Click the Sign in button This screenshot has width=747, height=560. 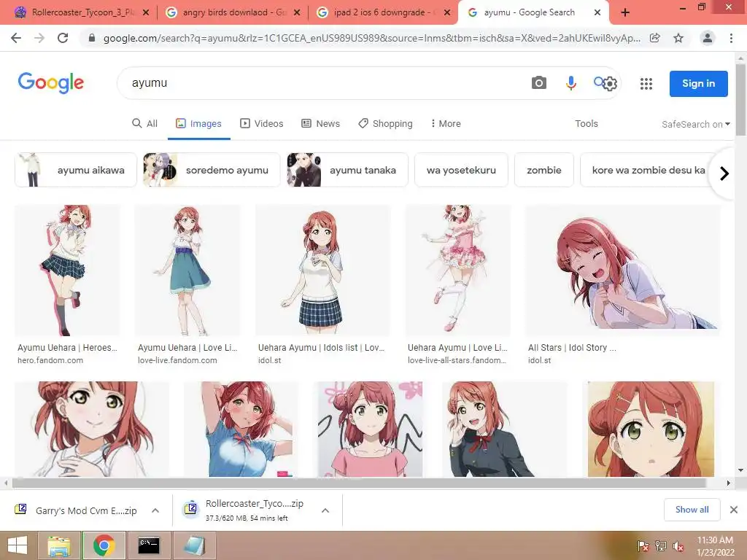coord(698,84)
